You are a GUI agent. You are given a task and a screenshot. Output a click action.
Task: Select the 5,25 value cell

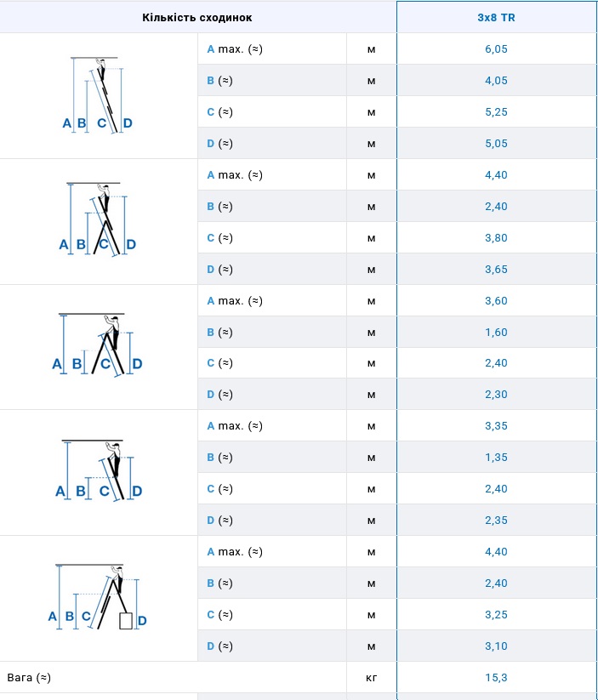(497, 112)
